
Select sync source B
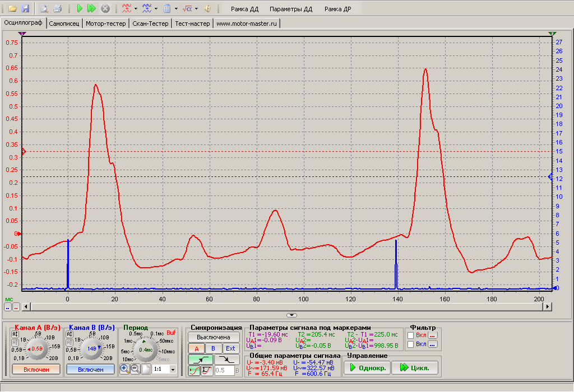pos(214,348)
